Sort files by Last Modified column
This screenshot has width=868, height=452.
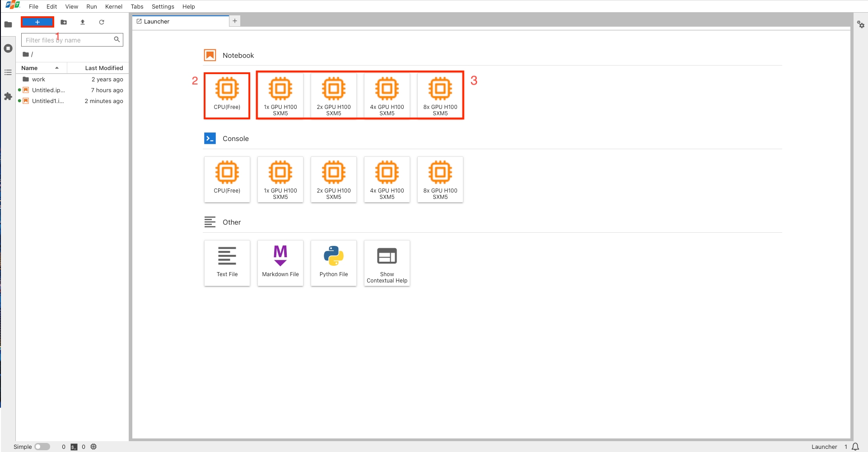tap(103, 68)
